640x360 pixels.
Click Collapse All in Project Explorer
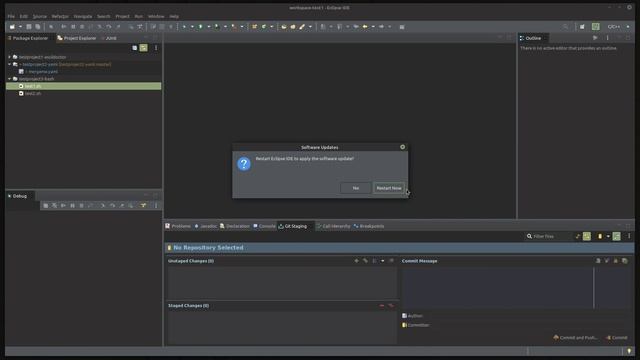click(135, 48)
